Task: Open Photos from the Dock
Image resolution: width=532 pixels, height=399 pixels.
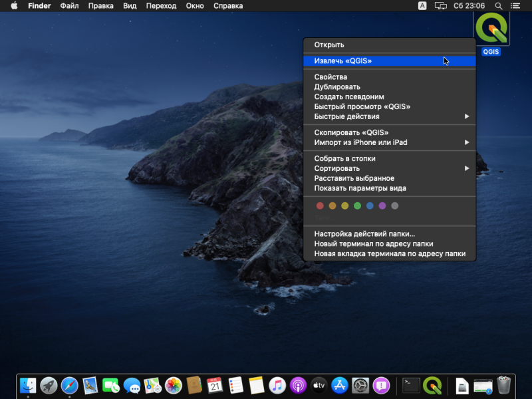Action: point(174,386)
